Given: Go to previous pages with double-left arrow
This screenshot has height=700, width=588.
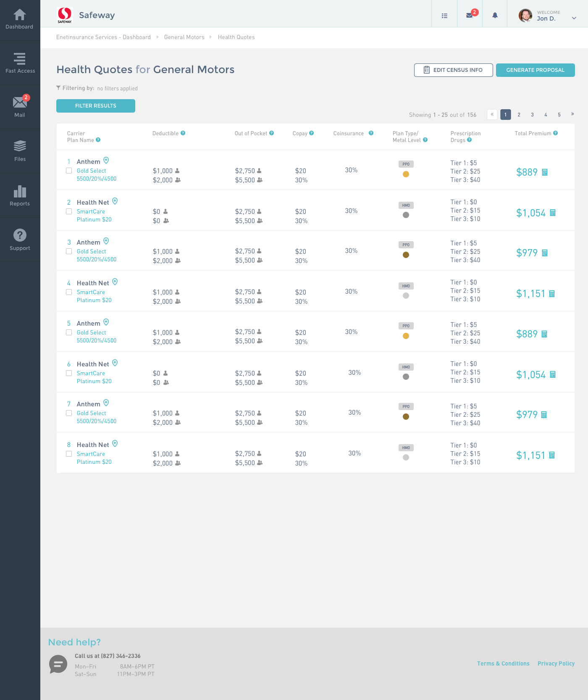Looking at the screenshot, I should coord(492,114).
